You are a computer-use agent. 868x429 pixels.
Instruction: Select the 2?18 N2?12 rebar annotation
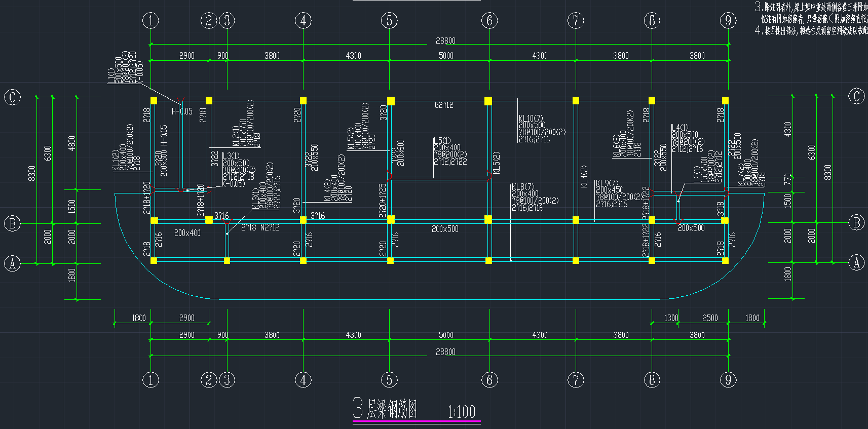point(260,228)
